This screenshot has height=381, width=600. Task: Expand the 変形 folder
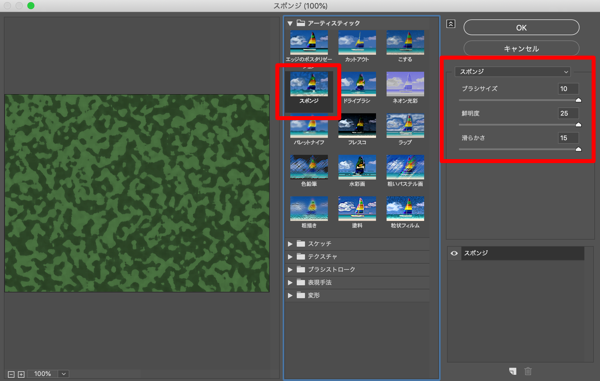(x=290, y=295)
